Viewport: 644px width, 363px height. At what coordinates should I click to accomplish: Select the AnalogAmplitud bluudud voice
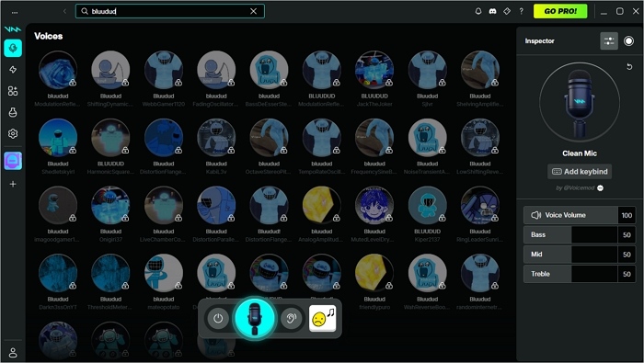coord(322,206)
